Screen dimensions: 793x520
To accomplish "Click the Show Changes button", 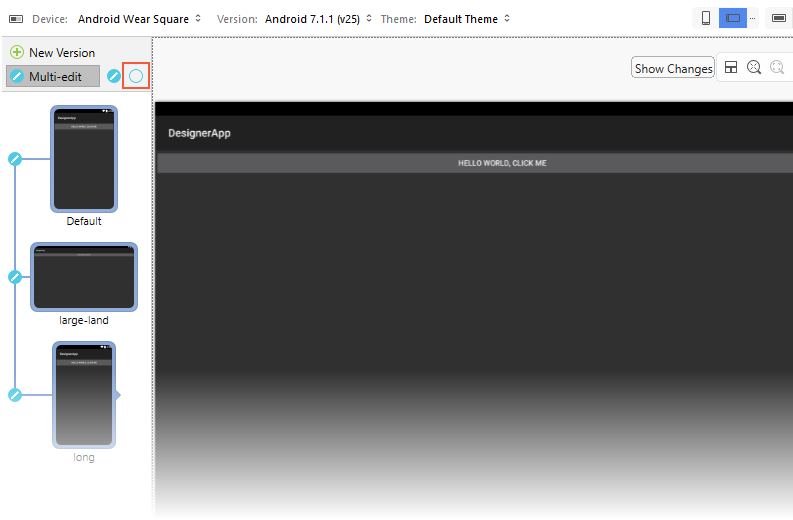I will coord(673,68).
